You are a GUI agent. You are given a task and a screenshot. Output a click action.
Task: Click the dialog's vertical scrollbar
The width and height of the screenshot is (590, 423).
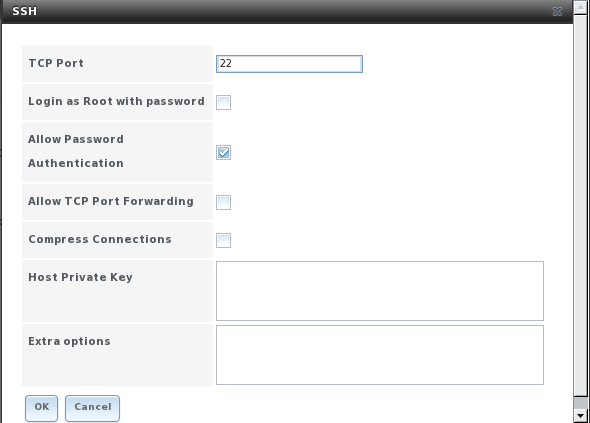pyautogui.click(x=581, y=212)
